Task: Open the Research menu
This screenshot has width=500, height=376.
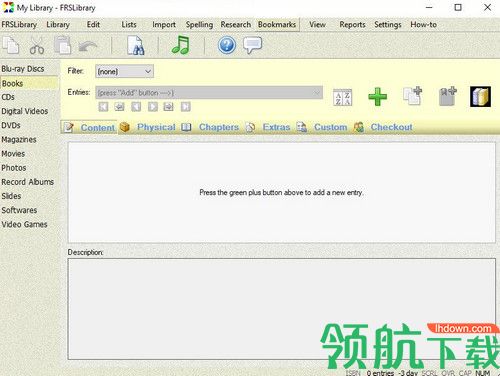Action: click(235, 25)
